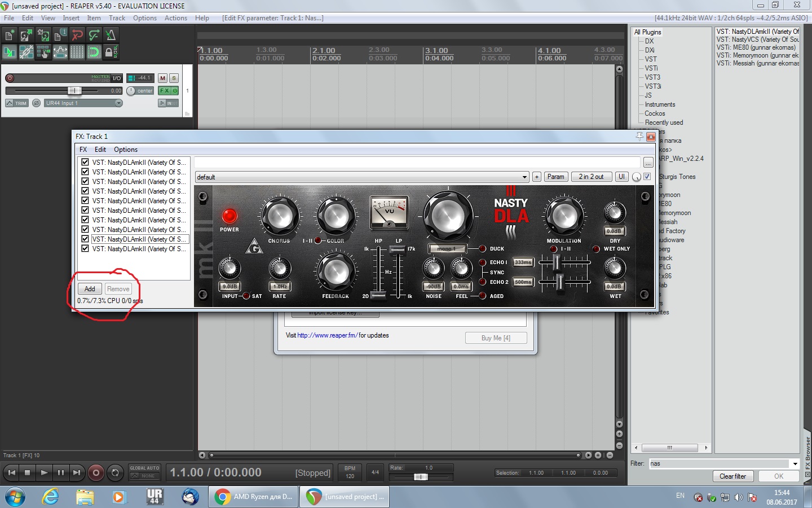Image resolution: width=812 pixels, height=508 pixels.
Task: Click the New Project toolbar icon
Action: click(10, 35)
